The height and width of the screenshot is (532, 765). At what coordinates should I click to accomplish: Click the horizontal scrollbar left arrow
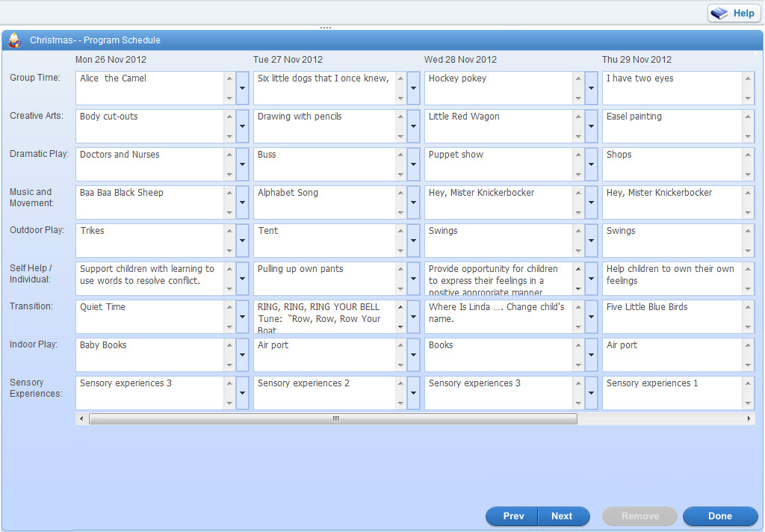click(81, 418)
